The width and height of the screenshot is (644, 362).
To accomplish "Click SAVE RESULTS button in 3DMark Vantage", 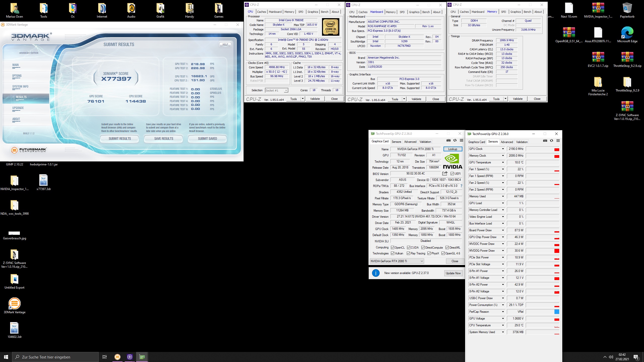I will point(164,139).
